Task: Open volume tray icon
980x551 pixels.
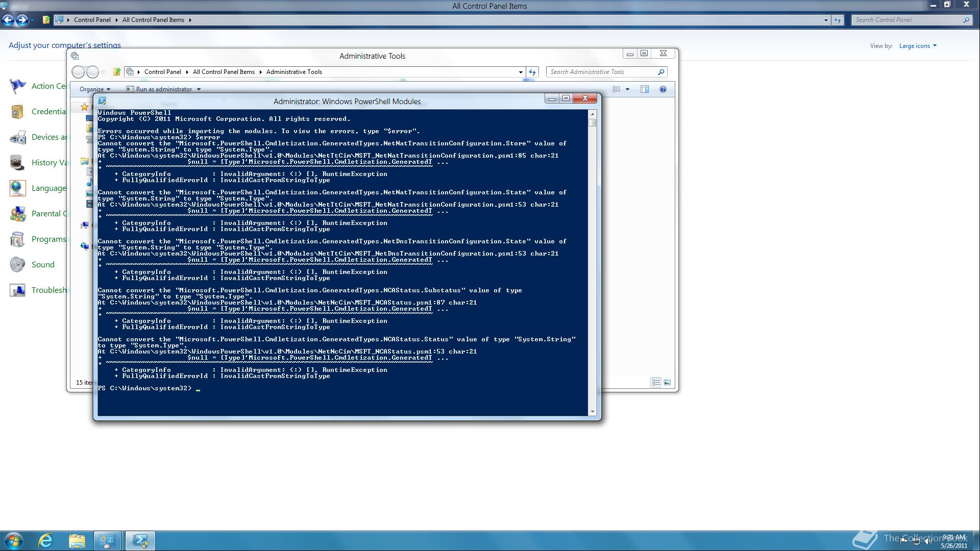Action: (x=928, y=541)
